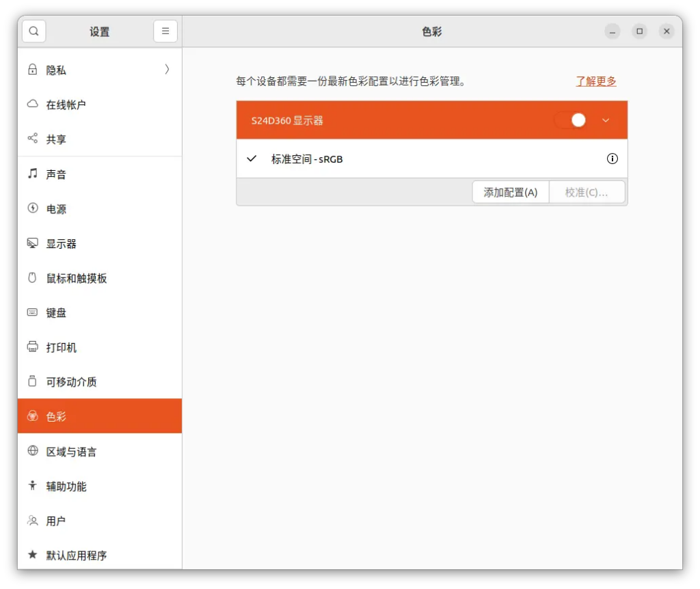Click the power icon beside 电源

pyautogui.click(x=32, y=208)
